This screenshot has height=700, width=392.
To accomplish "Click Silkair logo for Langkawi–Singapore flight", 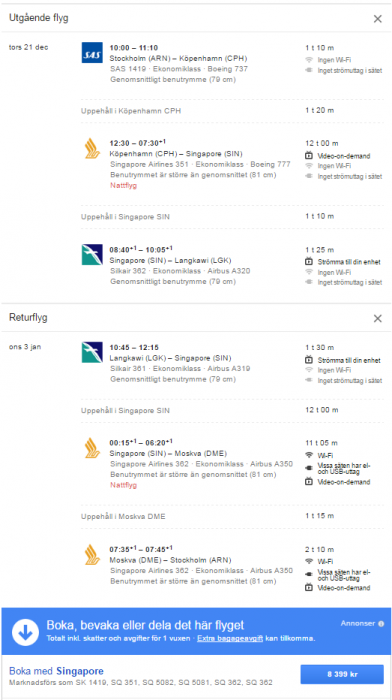I will [x=92, y=352].
